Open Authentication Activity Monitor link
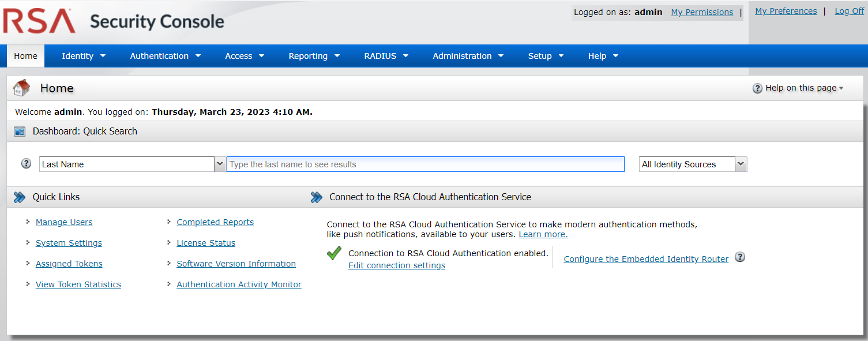The width and height of the screenshot is (868, 341). click(239, 284)
